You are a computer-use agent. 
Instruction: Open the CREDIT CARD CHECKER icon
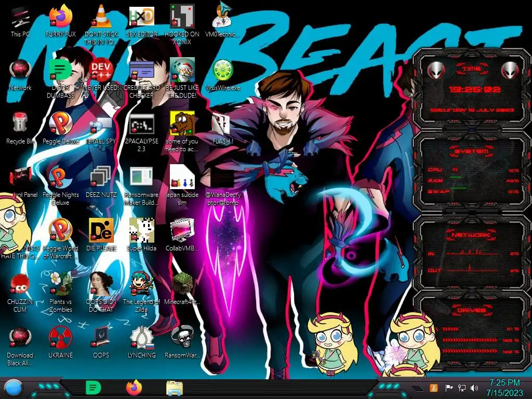[x=142, y=78]
